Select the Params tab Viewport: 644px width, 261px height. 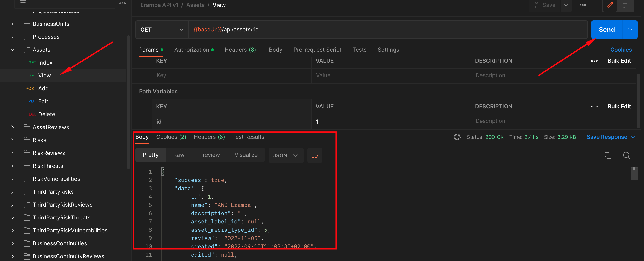[151, 50]
